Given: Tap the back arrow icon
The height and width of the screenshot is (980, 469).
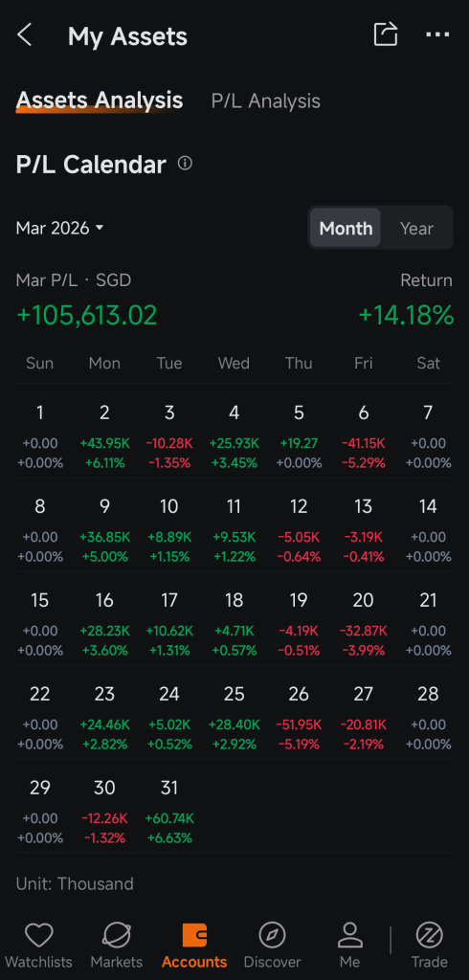Looking at the screenshot, I should click(x=24, y=35).
